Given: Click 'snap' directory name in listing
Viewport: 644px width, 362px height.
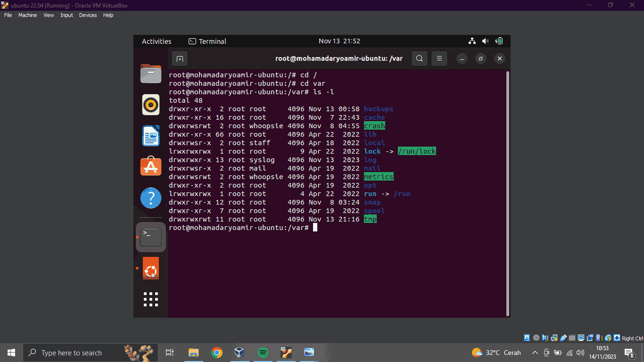Looking at the screenshot, I should pyautogui.click(x=372, y=202).
